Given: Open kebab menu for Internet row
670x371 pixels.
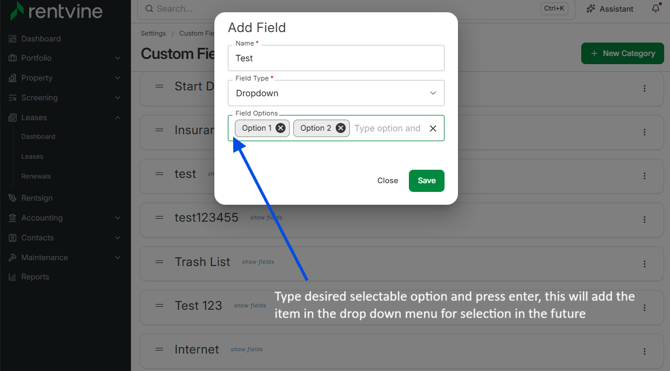Looking at the screenshot, I should [644, 351].
